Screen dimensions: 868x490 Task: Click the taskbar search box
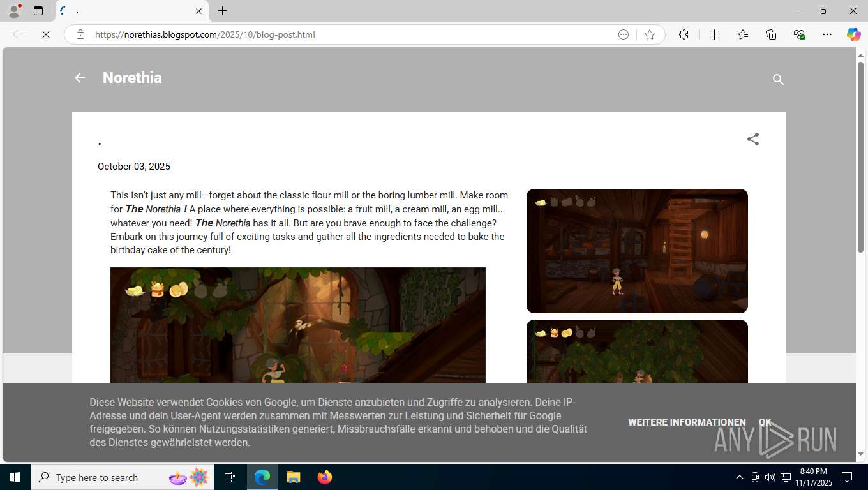tap(123, 477)
